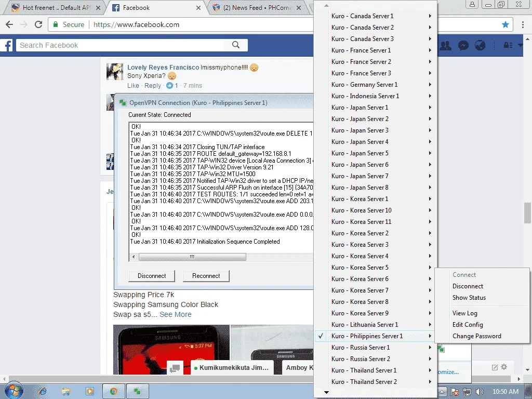Choose View Log in the submenu
Image resolution: width=532 pixels, height=399 pixels.
coord(482,313)
